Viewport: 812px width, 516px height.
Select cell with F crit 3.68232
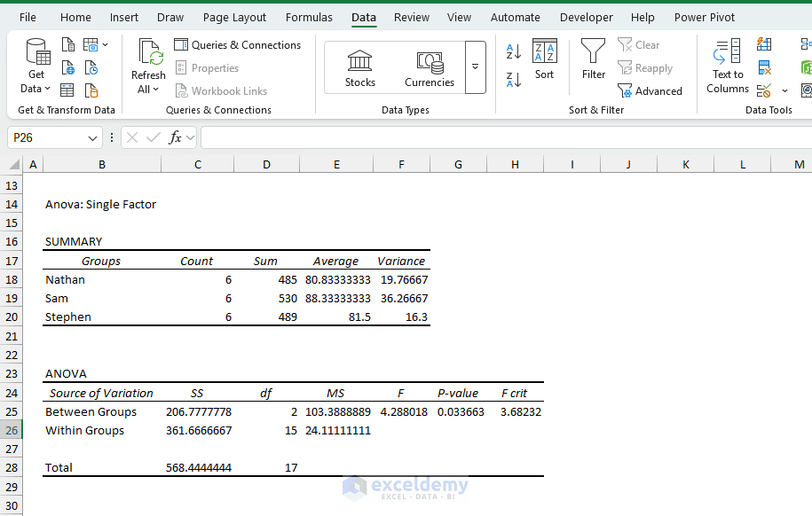(x=516, y=412)
